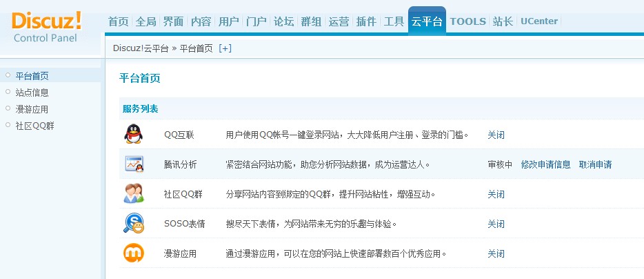Click the 审核中 status text
644x279 pixels.
(x=500, y=164)
